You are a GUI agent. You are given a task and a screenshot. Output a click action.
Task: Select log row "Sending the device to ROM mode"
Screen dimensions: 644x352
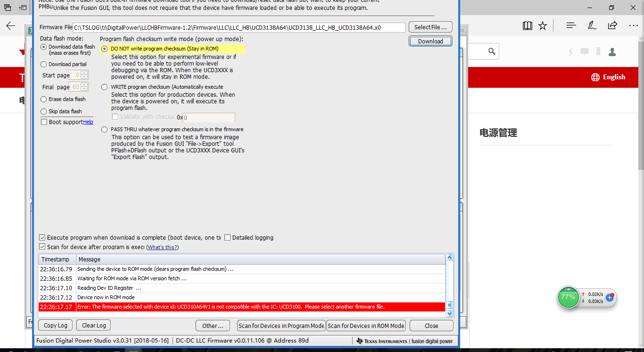(x=242, y=269)
